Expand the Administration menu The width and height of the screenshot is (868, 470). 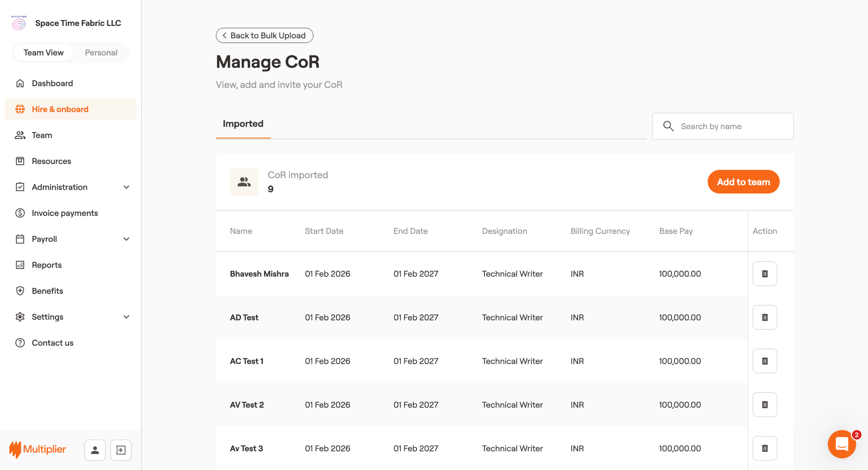126,187
